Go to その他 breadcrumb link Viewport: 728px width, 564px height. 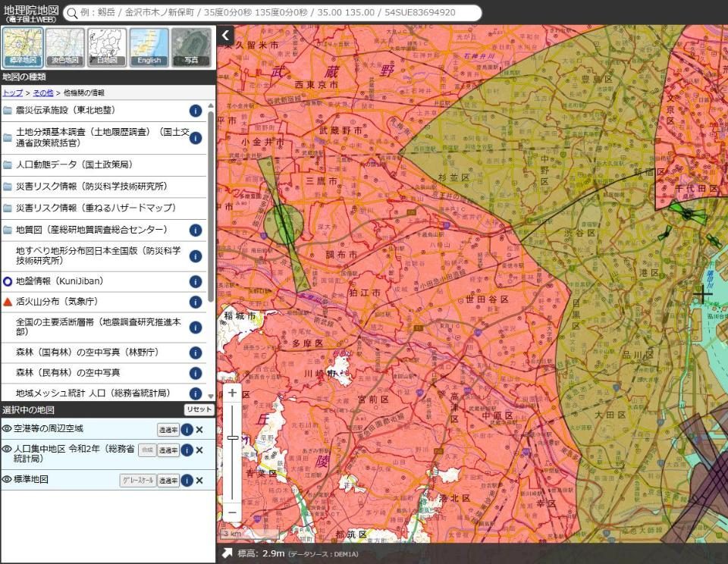pos(43,92)
